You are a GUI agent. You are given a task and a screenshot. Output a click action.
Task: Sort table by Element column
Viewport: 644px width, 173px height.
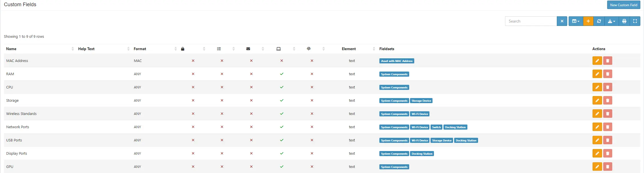[352, 49]
